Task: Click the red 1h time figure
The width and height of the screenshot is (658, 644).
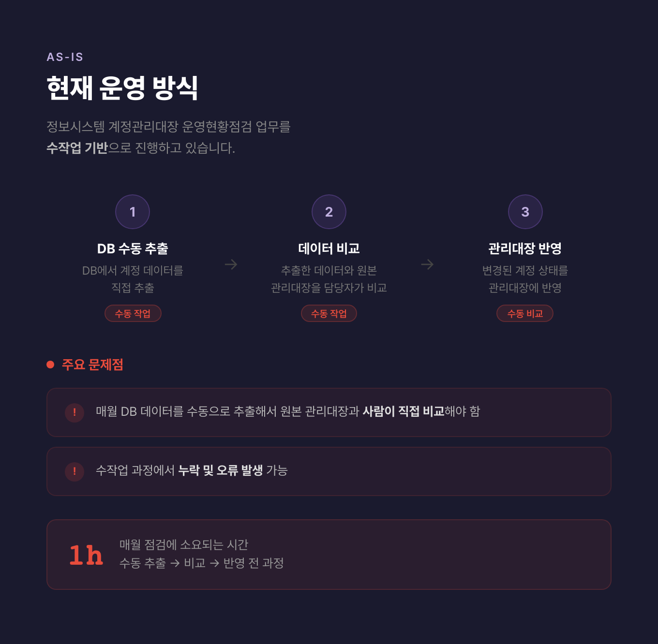Action: pyautogui.click(x=86, y=555)
